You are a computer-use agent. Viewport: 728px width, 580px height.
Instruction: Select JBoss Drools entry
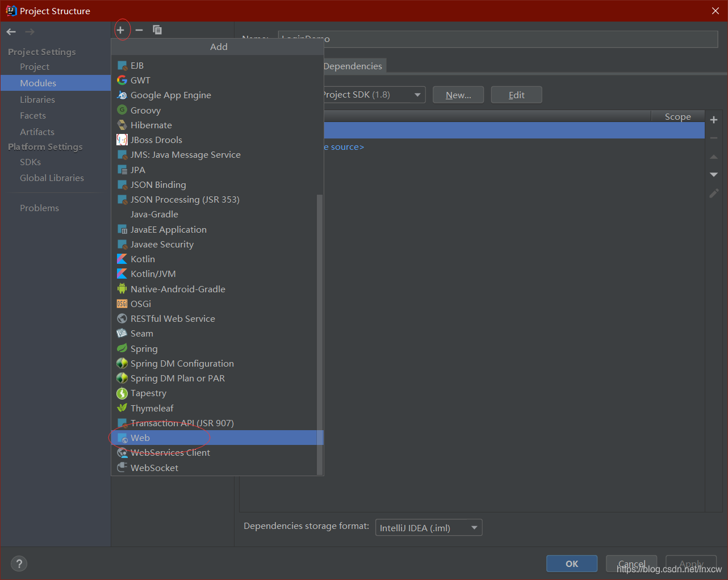pos(217,140)
